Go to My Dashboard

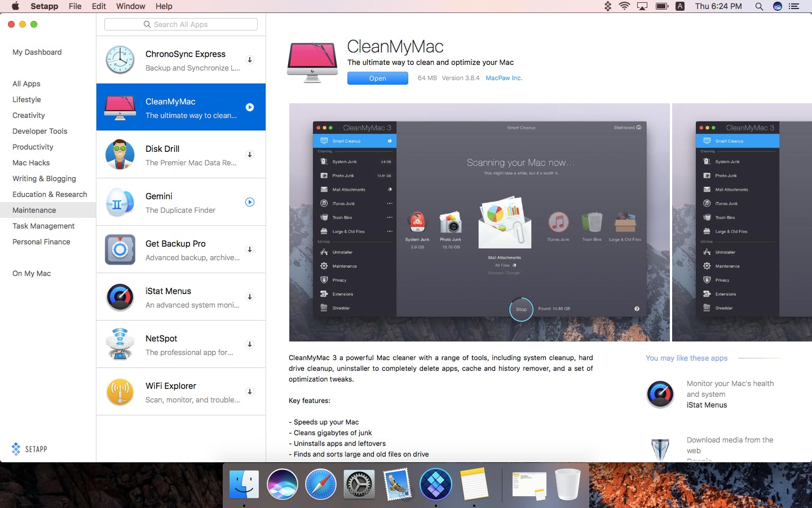click(x=37, y=52)
